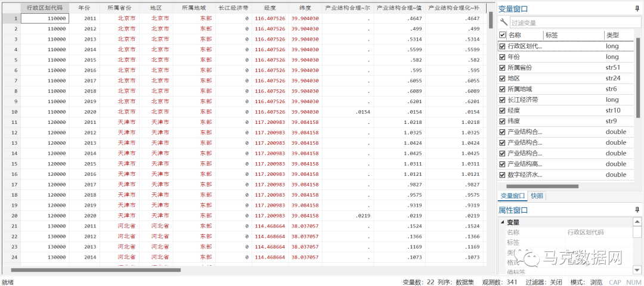Click the 河北省 region cell in row 23
Image resolution: width=644 pixels, height=286 pixels.
coord(156,247)
